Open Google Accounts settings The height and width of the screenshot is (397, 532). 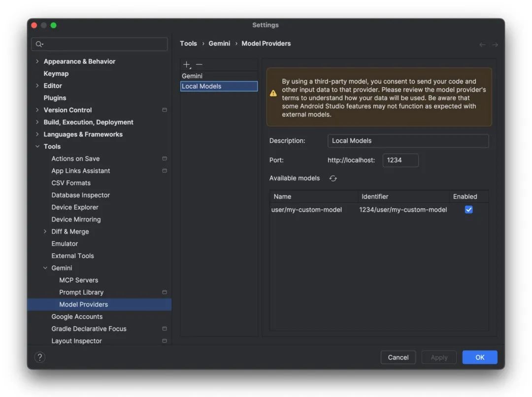[77, 317]
